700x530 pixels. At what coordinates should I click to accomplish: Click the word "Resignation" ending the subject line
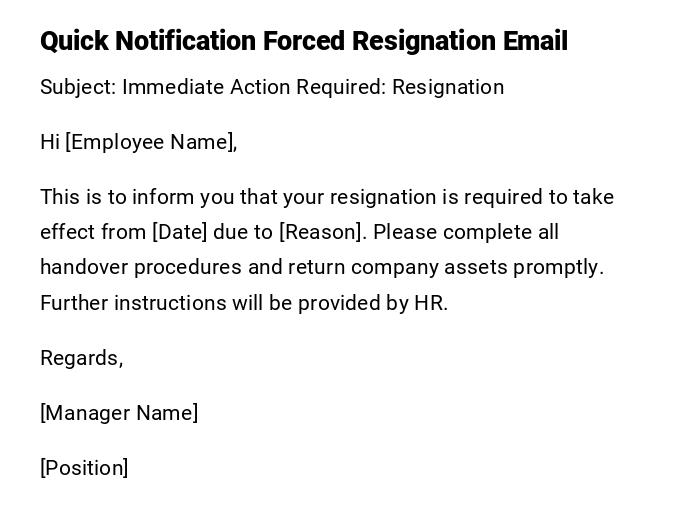pyautogui.click(x=448, y=87)
